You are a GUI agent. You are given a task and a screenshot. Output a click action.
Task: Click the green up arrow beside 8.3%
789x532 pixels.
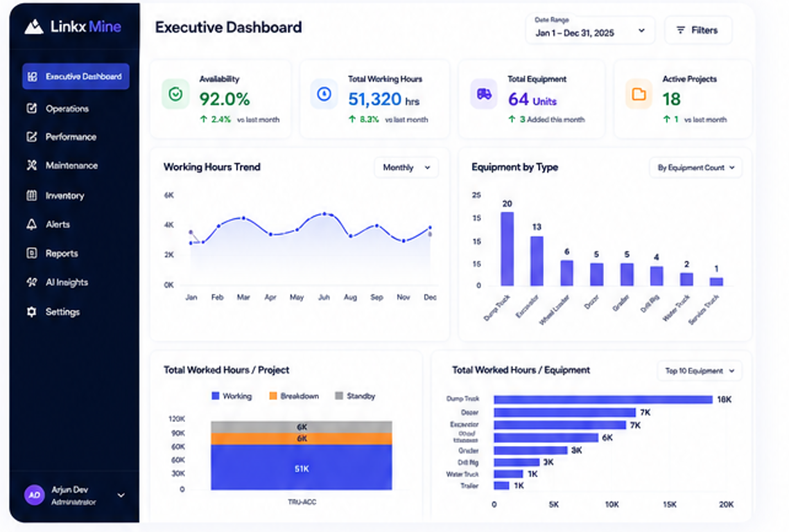click(352, 119)
